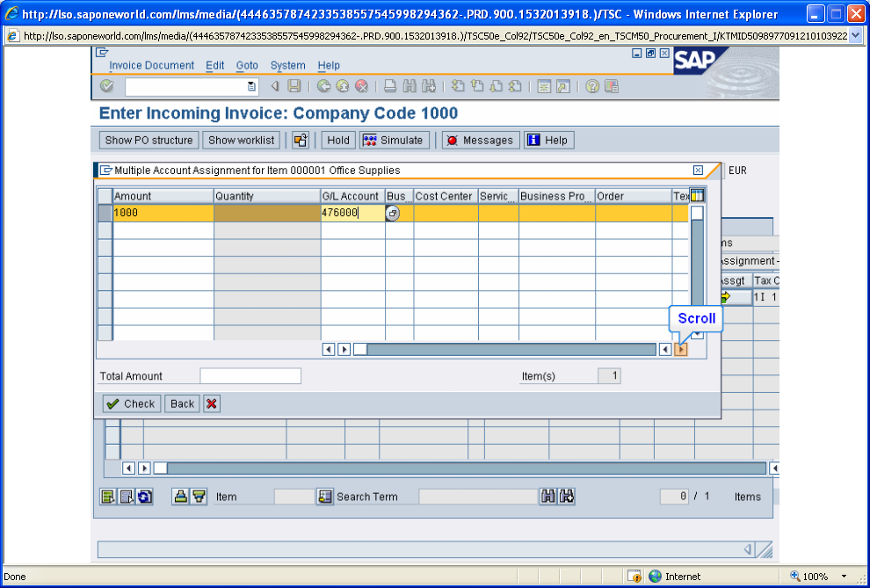870x588 pixels.
Task: Open the zoom level 100% dropdown
Action: 844,577
